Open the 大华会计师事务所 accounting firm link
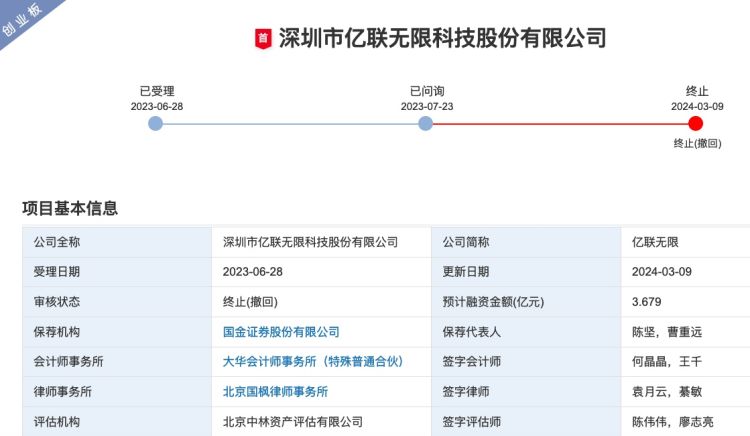Viewport: 750px width, 436px height. point(312,362)
